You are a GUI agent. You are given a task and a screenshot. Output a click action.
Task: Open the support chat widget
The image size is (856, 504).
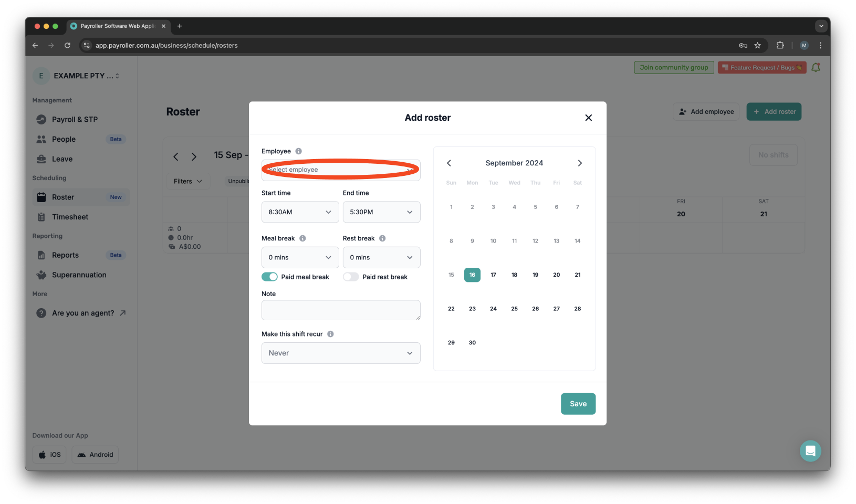[810, 451]
